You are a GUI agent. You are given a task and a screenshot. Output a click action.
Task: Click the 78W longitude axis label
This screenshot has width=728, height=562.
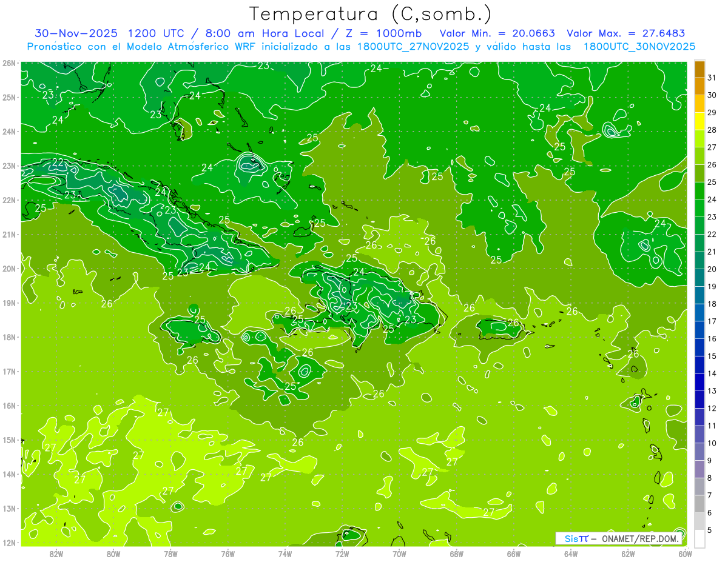click(170, 553)
